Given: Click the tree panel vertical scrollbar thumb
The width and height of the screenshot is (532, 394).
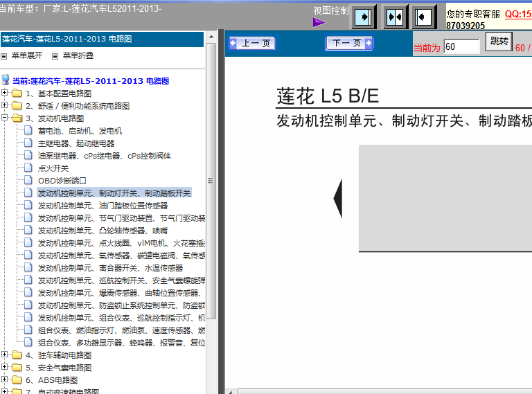Looking at the screenshot, I should 211,181.
